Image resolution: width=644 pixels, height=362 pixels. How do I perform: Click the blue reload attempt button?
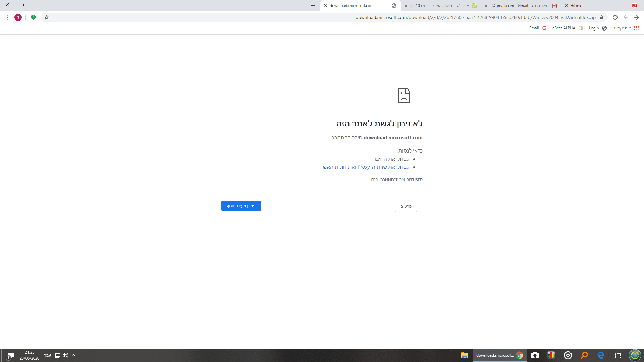[241, 206]
